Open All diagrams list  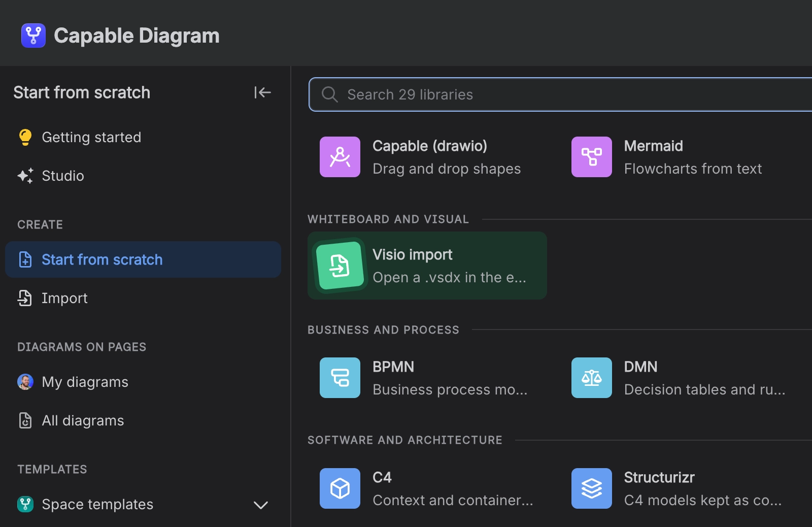[143, 420]
